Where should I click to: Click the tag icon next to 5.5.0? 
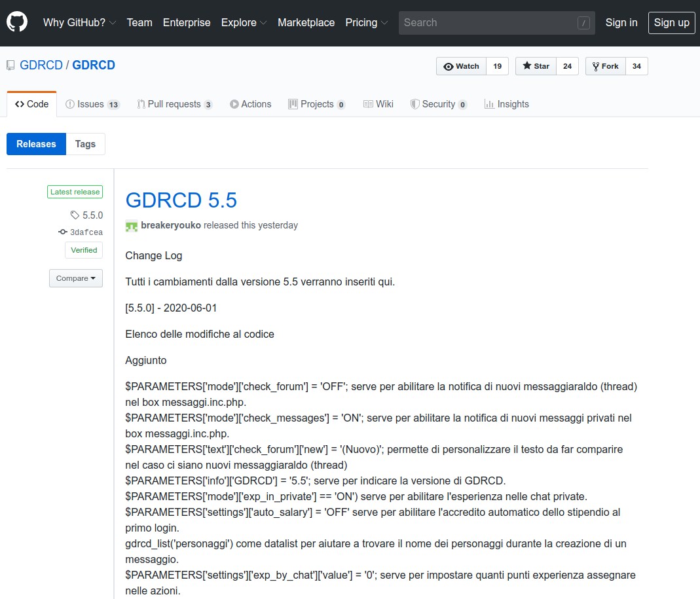pyautogui.click(x=75, y=215)
